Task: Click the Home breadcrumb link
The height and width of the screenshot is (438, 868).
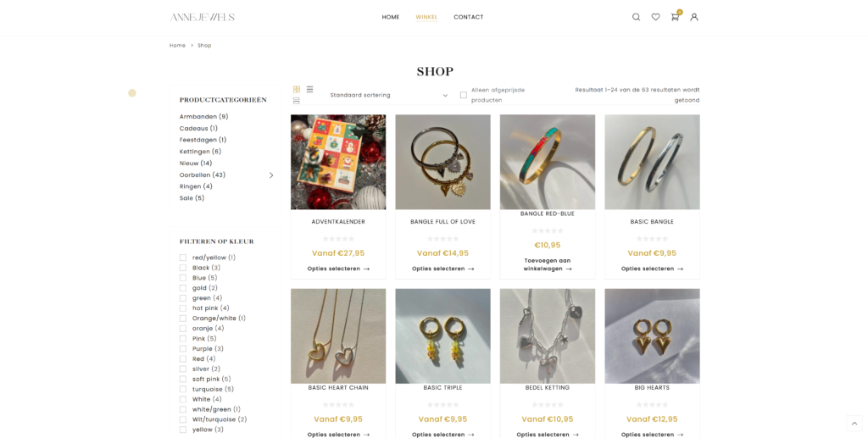Action: [177, 46]
